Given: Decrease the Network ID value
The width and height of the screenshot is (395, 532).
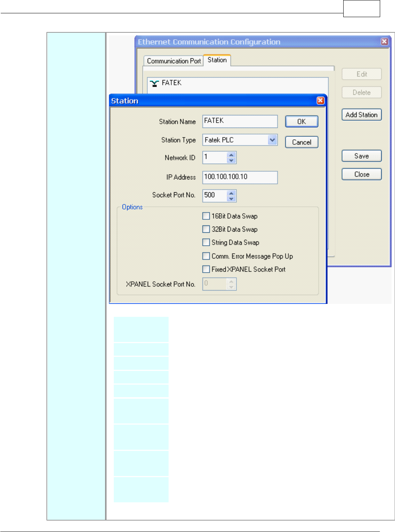Looking at the screenshot, I should click(231, 160).
